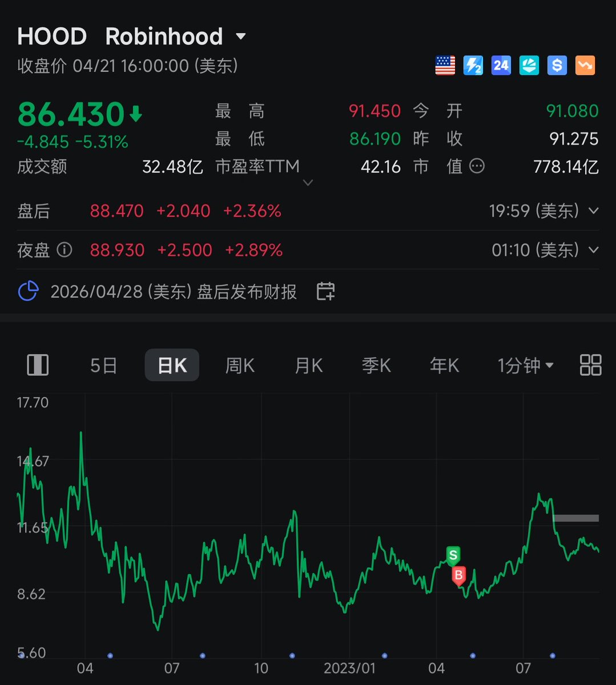Expand more quote details chevron under 市盈率TTM

pyautogui.click(x=308, y=183)
